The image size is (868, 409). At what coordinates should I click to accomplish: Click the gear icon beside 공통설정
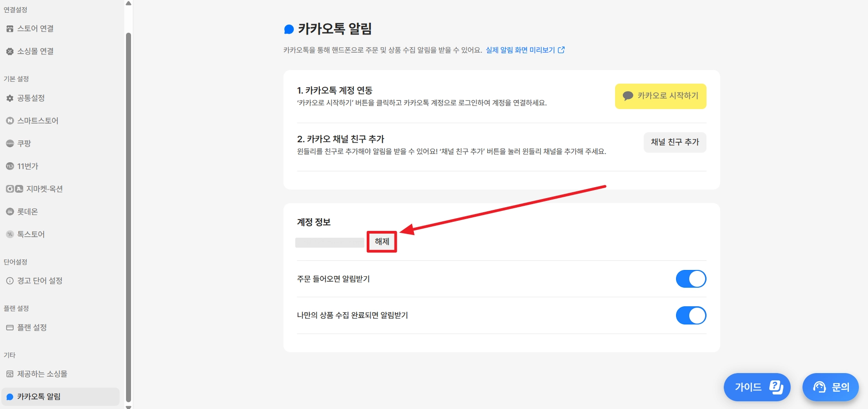coord(10,98)
